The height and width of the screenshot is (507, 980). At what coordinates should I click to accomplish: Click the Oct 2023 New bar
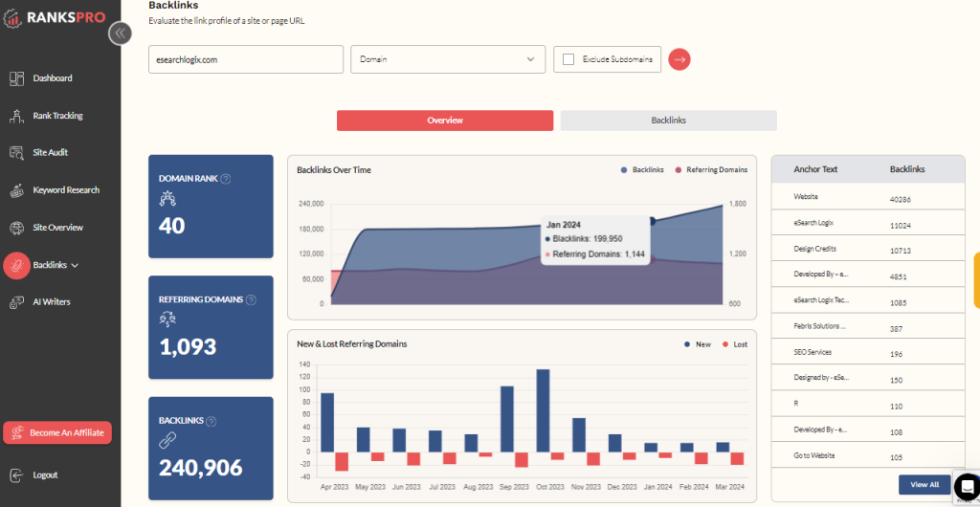(544, 410)
